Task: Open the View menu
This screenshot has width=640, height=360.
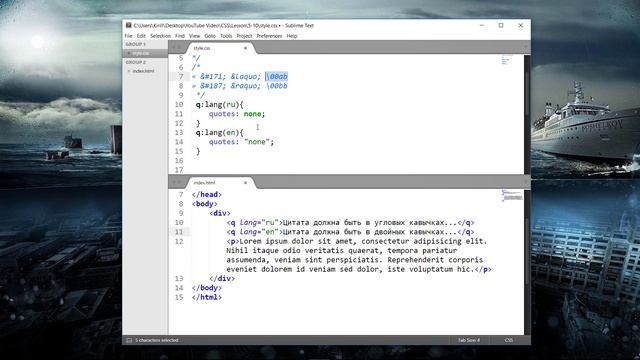Action: pos(195,36)
